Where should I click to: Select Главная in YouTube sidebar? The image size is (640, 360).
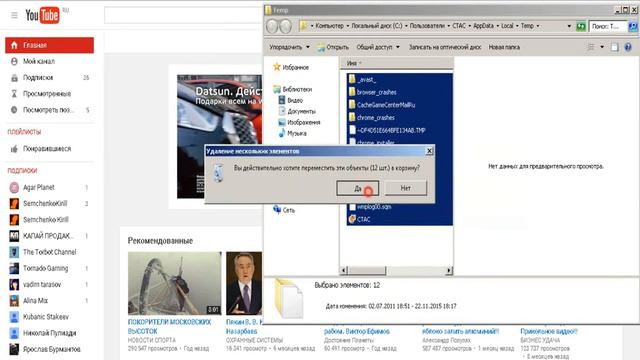point(49,45)
